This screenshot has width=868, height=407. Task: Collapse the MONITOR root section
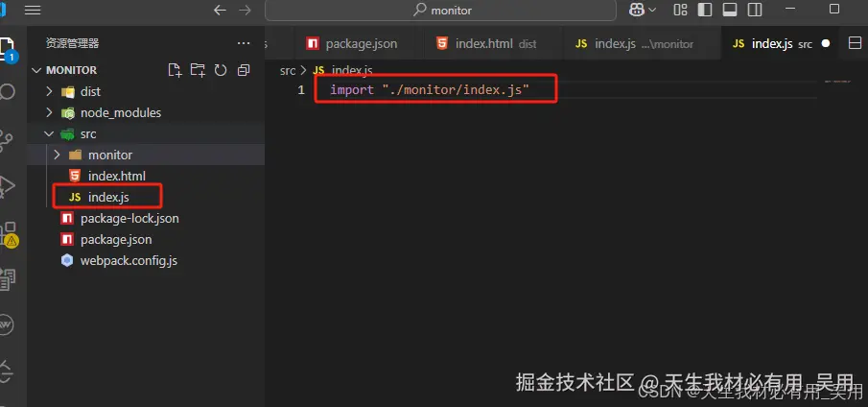[x=36, y=70]
